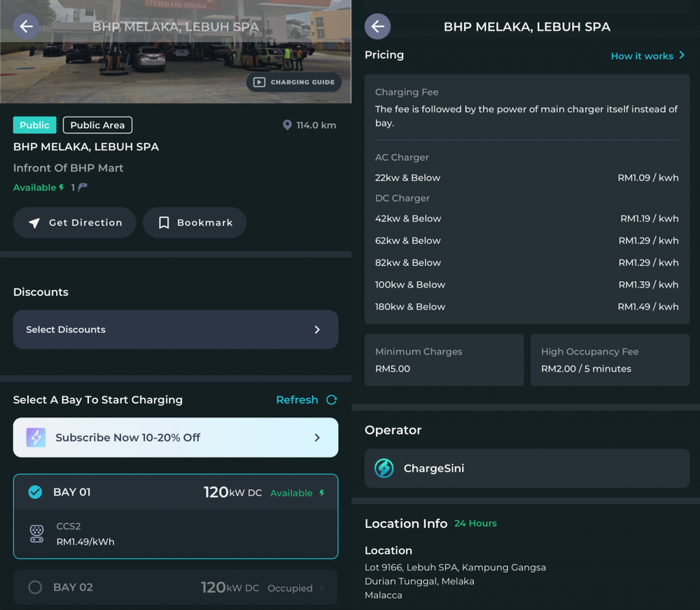700x610 pixels.
Task: Tap the 100kw & Below price row
Action: tap(527, 285)
